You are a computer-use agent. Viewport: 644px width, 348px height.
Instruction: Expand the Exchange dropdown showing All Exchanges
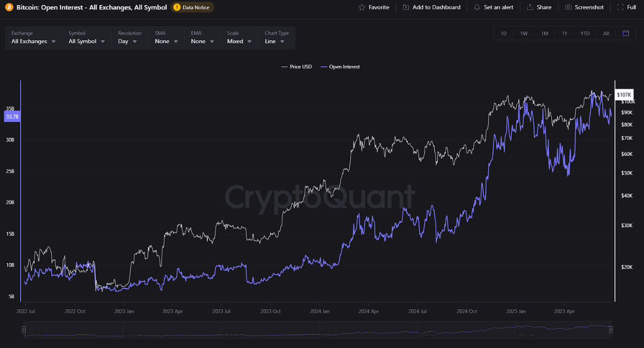[34, 38]
